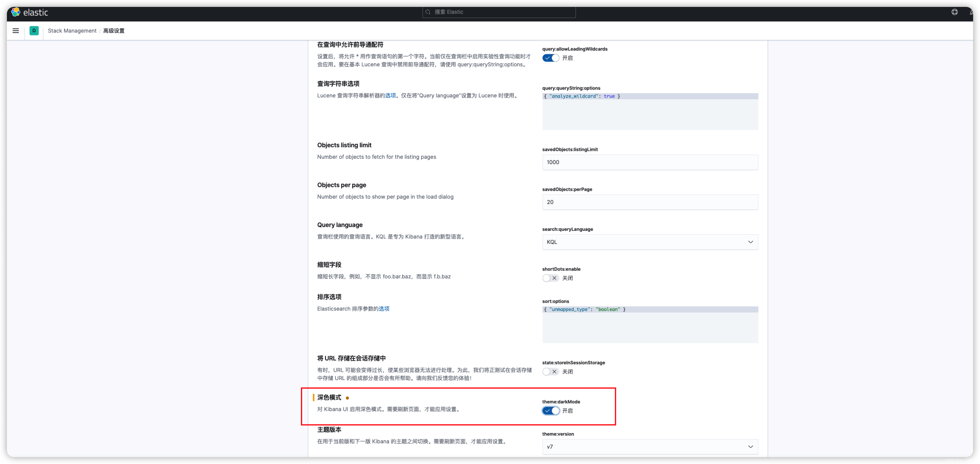Screen dimensions: 980x464
Task: Go to Stack Management breadcrumb
Action: [x=72, y=31]
